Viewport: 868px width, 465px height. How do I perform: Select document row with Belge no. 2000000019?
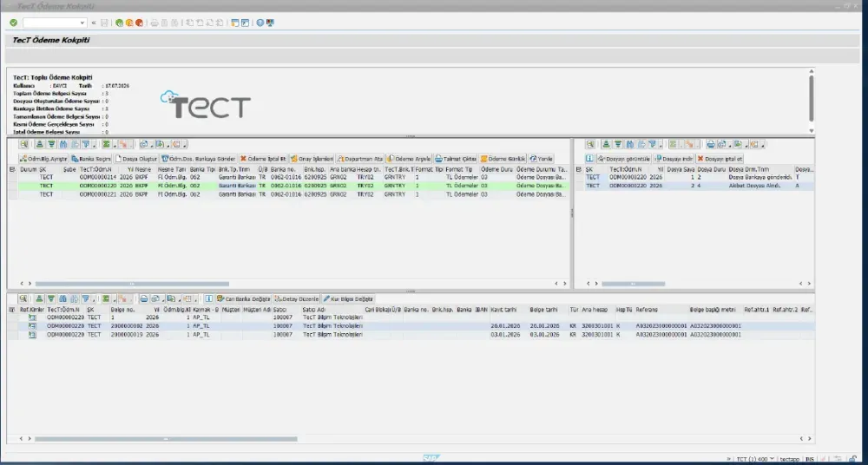pyautogui.click(x=411, y=334)
